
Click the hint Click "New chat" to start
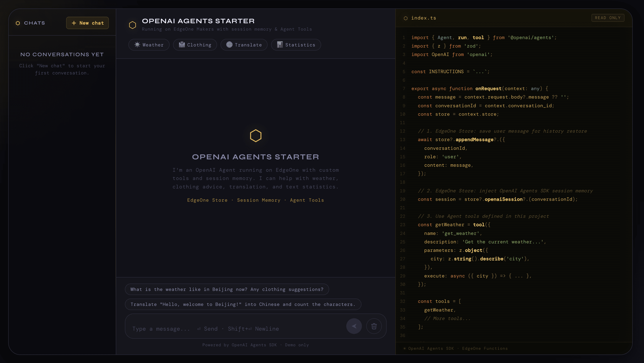(x=62, y=69)
